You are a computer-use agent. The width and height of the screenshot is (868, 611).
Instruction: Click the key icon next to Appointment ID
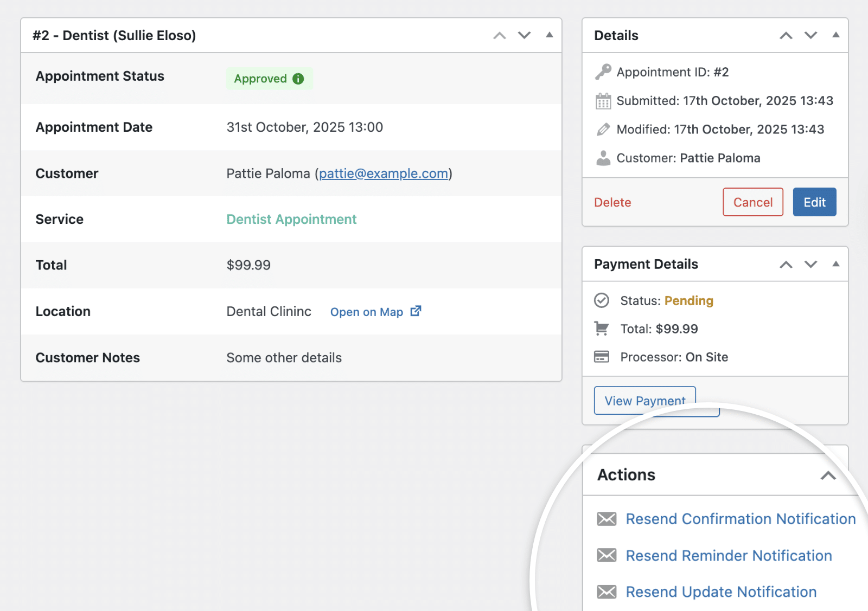click(603, 72)
